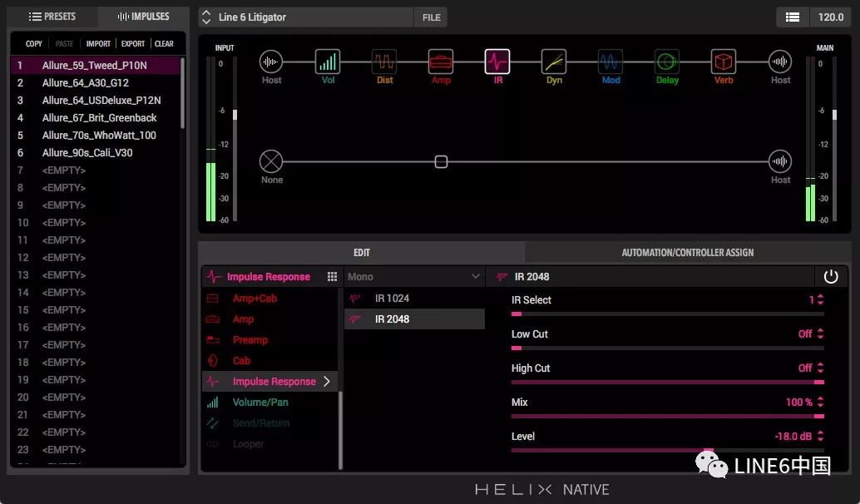Click the empty block slot on lower path

click(441, 162)
